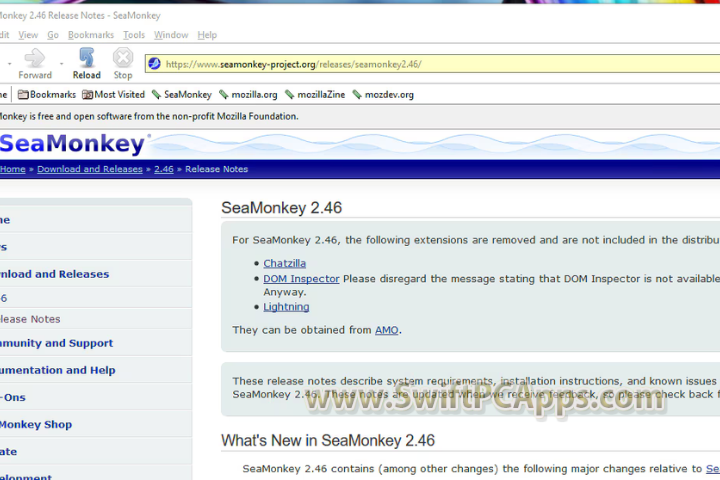Open the mozillaZine bookmark

point(315,95)
